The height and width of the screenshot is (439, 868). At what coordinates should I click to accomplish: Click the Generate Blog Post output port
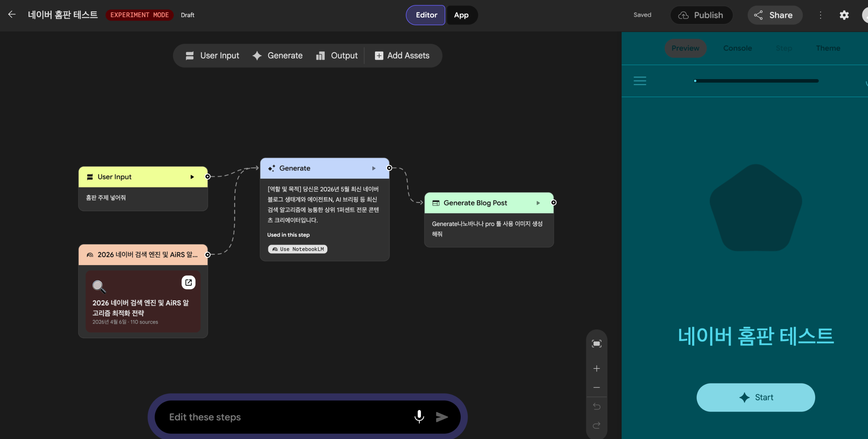point(554,203)
